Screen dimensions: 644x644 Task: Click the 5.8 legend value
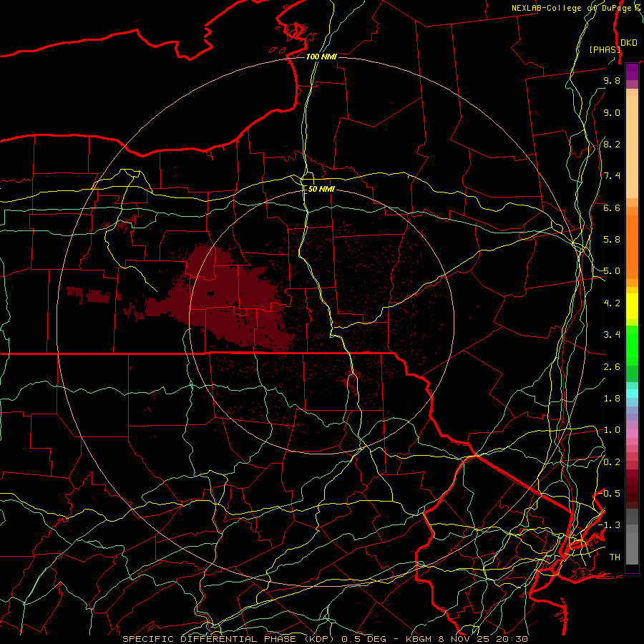pyautogui.click(x=612, y=240)
